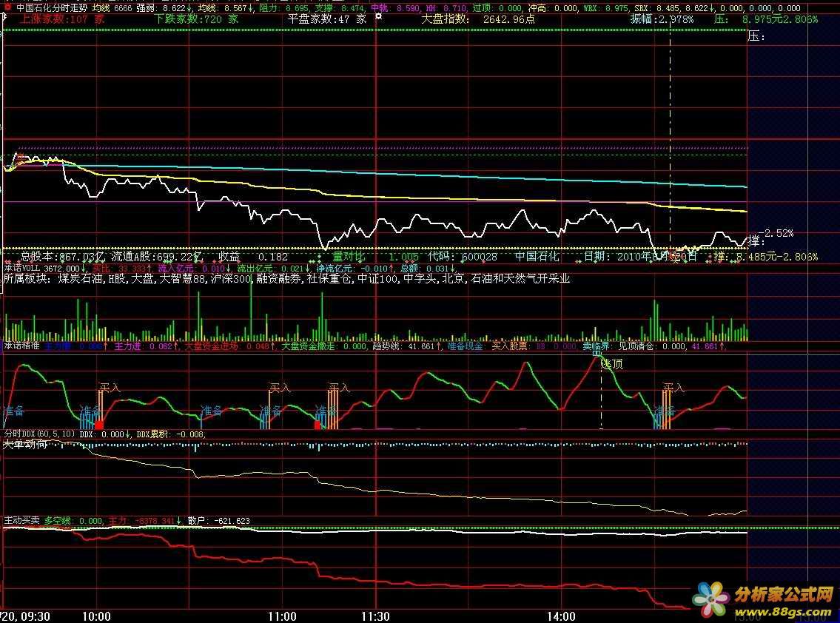This screenshot has width=840, height=623.
Task: Click the 大单动向 panel label
Action: tap(24, 444)
